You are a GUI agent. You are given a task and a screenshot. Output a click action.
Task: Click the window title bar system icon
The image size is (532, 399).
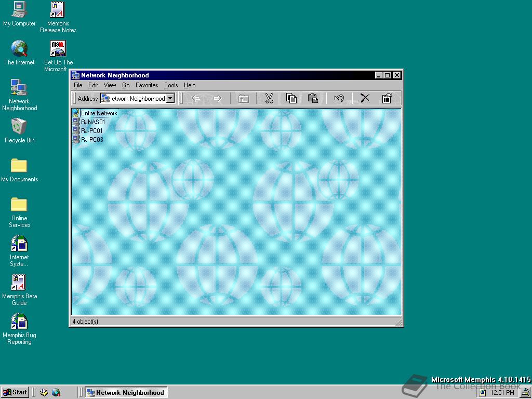[x=76, y=75]
